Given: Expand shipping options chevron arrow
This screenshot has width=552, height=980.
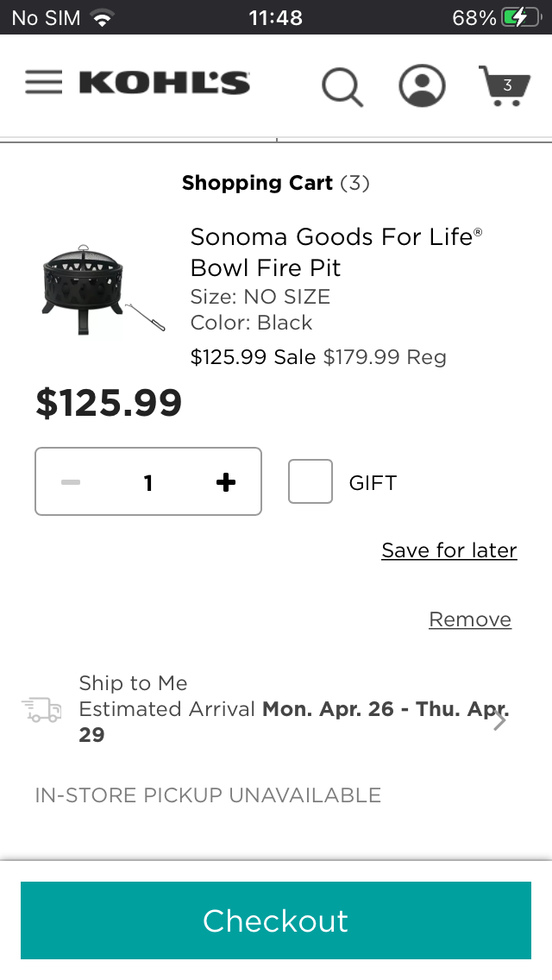Looking at the screenshot, I should [x=500, y=719].
